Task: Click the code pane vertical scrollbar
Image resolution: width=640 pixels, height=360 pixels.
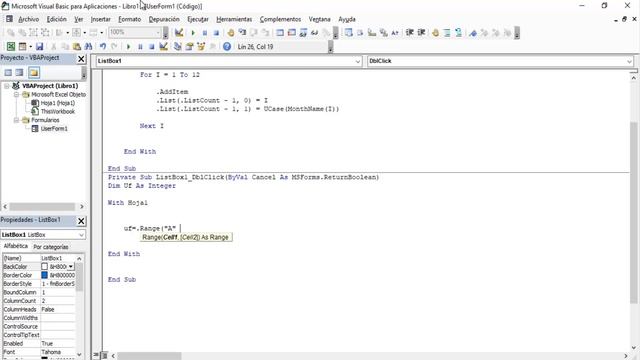Action: [x=633, y=212]
